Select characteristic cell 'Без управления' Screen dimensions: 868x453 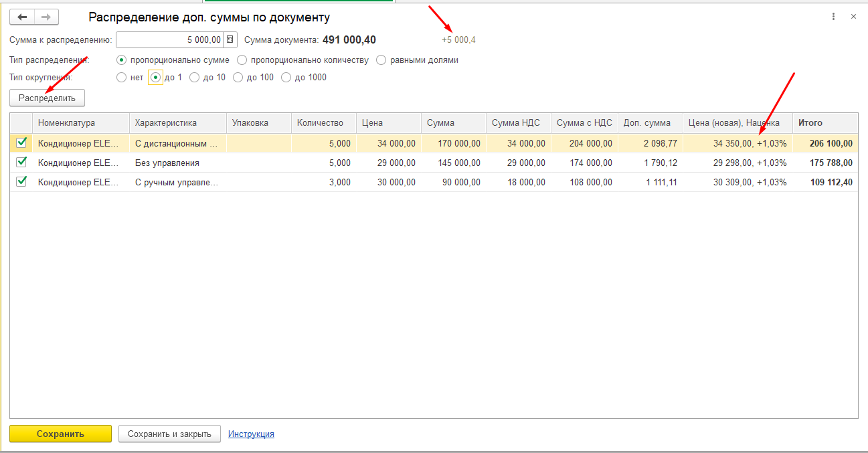177,163
